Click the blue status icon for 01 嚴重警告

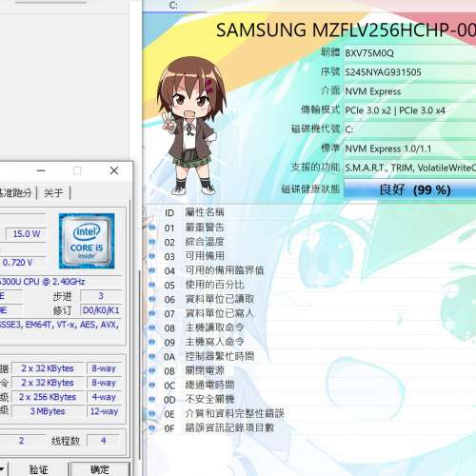152,228
